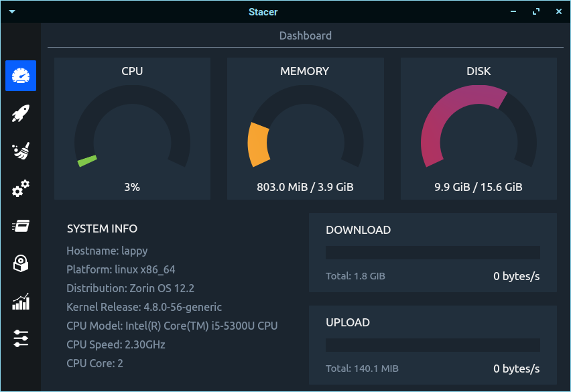
Task: Click the Dashboard page heading
Action: 305,36
